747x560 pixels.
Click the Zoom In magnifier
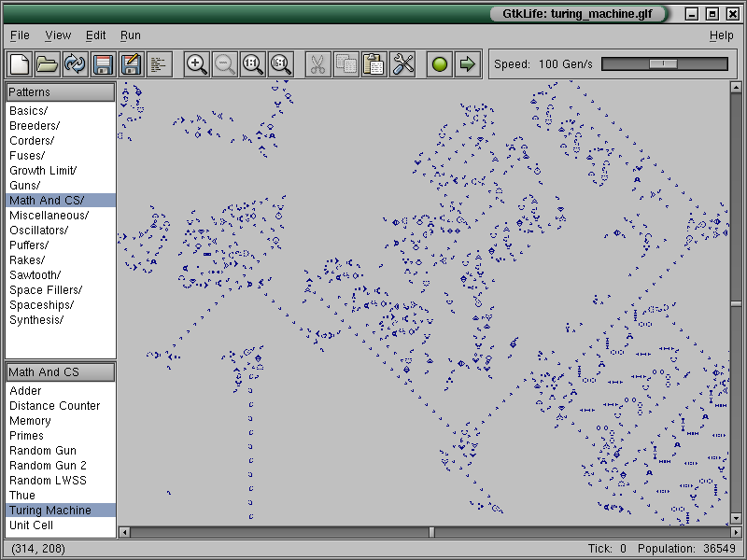(x=197, y=64)
